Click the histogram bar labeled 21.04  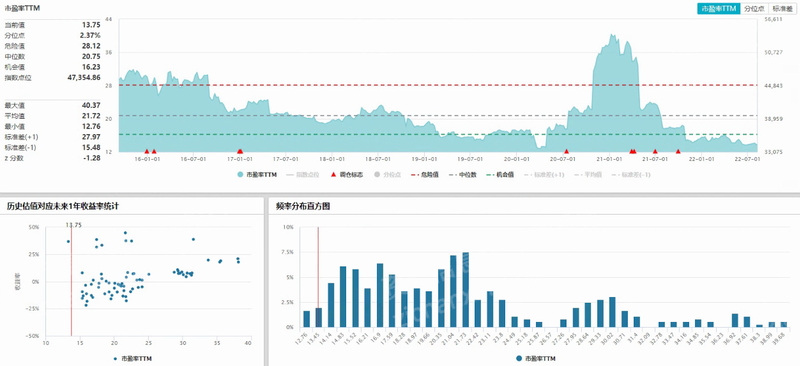click(x=453, y=291)
